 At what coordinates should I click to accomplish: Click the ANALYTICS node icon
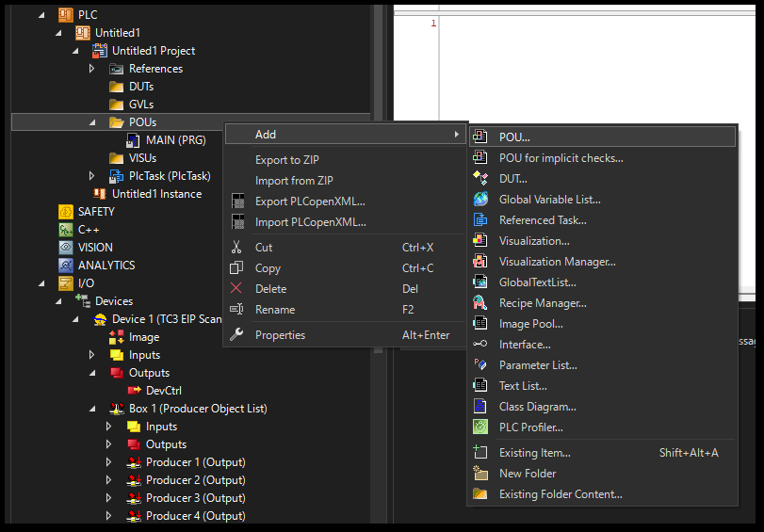(x=66, y=266)
